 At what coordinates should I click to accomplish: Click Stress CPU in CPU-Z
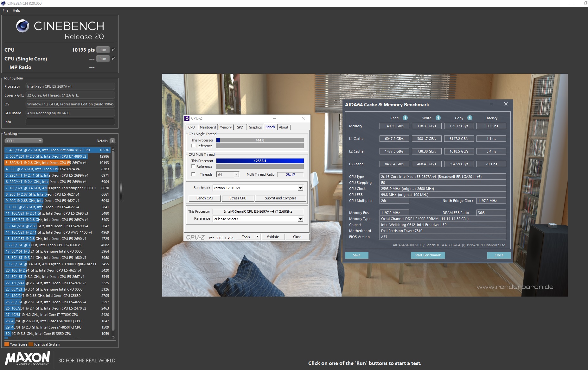[x=238, y=198]
